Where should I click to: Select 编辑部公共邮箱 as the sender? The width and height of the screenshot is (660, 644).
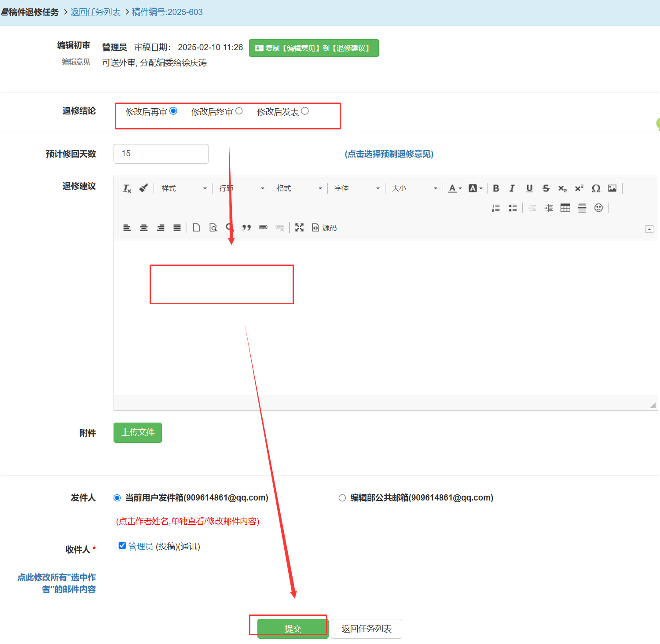coord(342,498)
